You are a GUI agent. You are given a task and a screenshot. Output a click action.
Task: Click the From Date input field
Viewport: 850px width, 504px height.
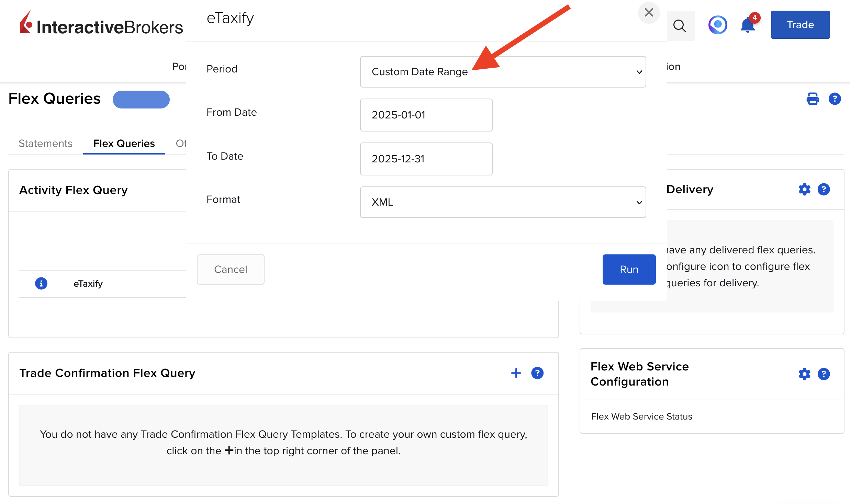[426, 115]
